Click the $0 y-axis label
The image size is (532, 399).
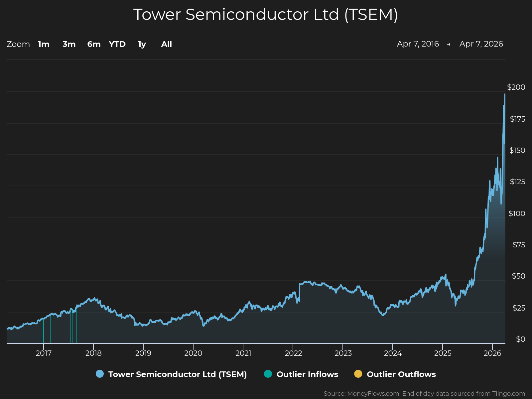click(x=520, y=339)
